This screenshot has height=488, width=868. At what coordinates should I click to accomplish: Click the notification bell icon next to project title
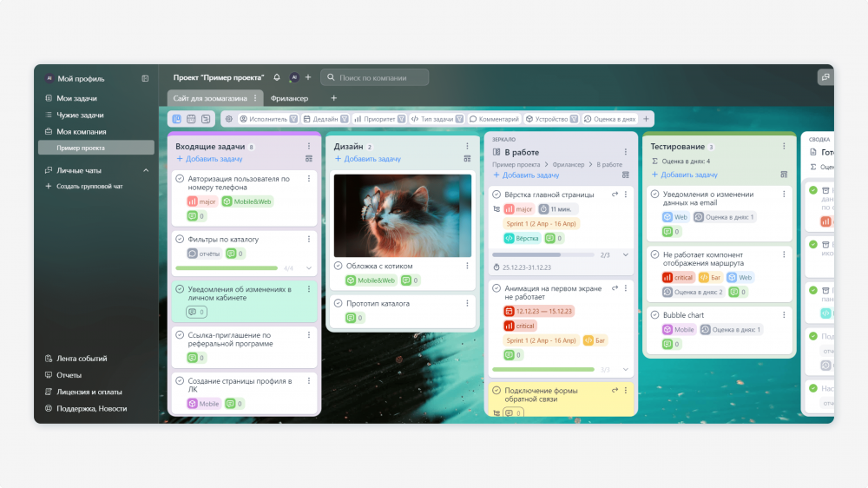277,77
